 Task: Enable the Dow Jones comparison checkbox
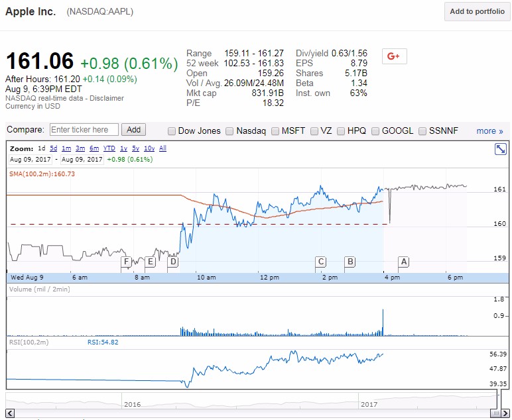point(171,131)
